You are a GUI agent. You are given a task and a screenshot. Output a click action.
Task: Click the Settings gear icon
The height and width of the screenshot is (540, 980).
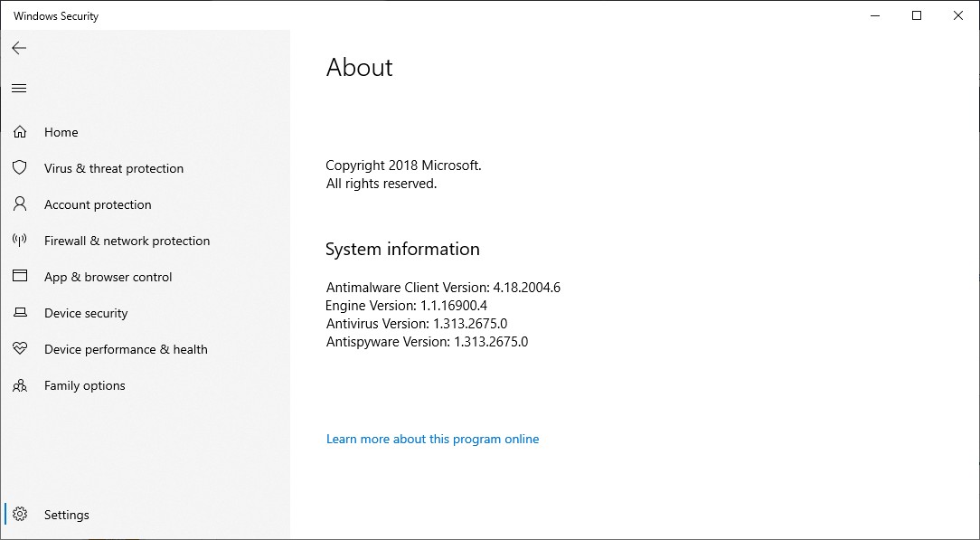click(x=20, y=515)
